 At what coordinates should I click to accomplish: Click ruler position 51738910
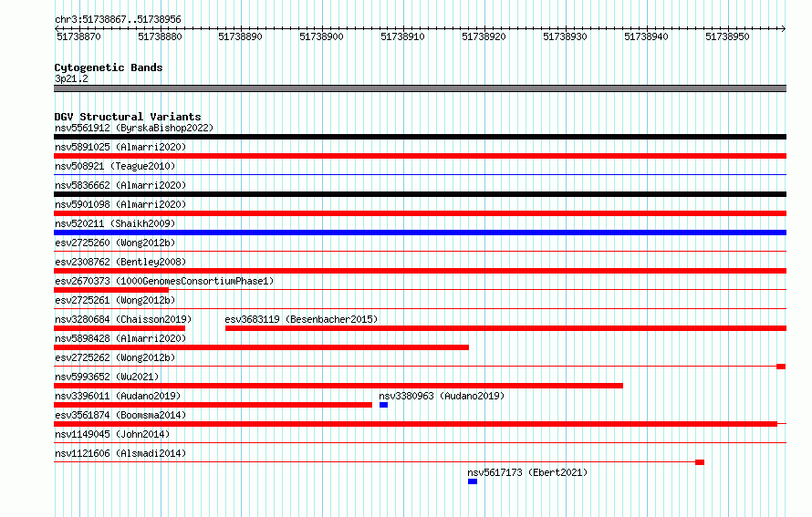(x=403, y=36)
